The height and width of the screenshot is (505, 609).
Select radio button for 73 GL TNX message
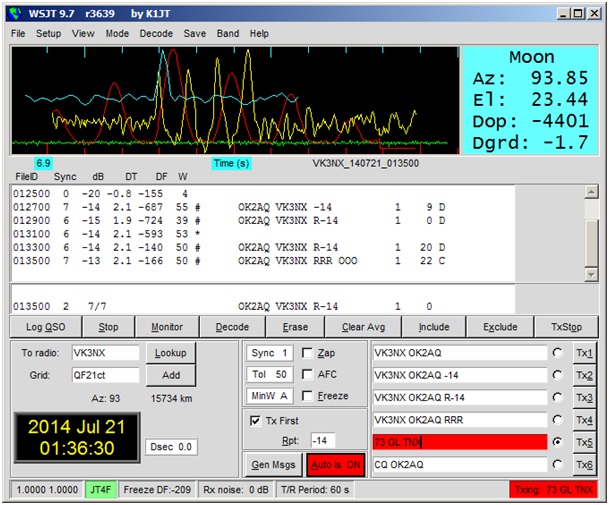click(557, 442)
